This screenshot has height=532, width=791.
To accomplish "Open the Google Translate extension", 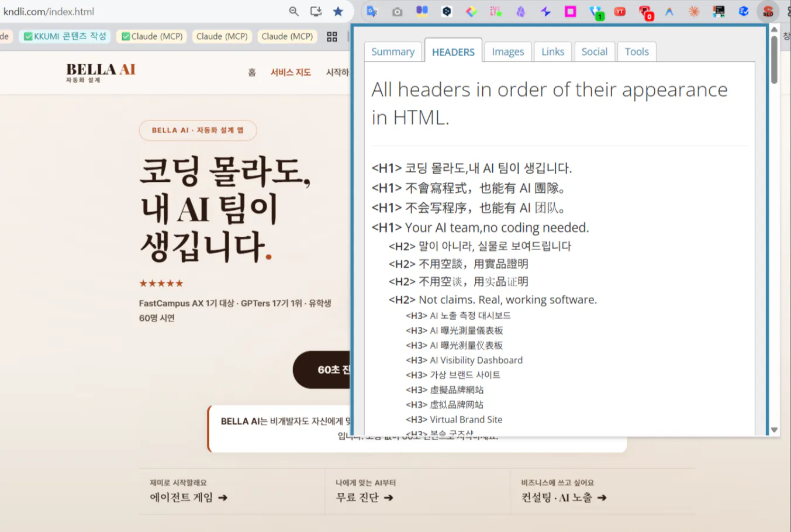I will pos(372,12).
